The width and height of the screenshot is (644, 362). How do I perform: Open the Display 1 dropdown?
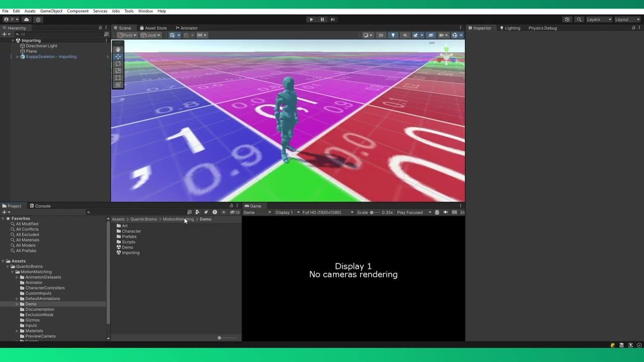287,212
